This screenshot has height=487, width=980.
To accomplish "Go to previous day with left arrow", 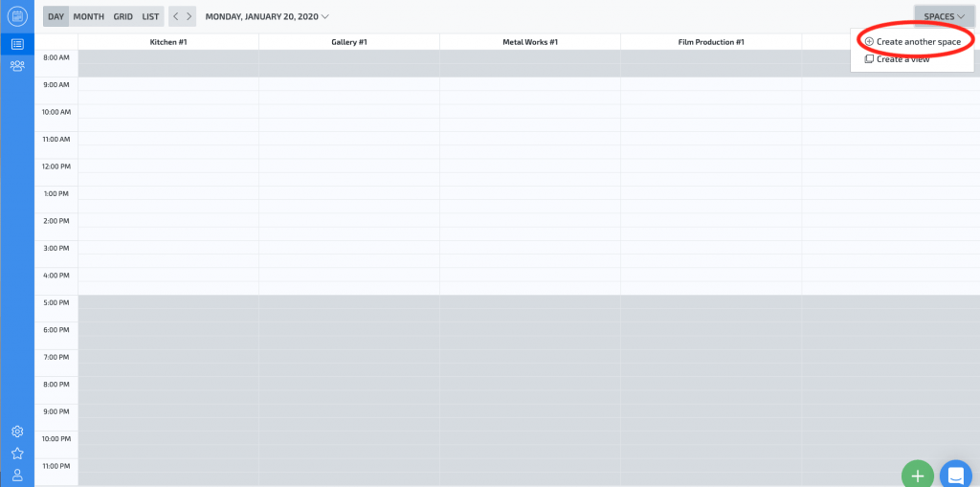I will [x=175, y=16].
